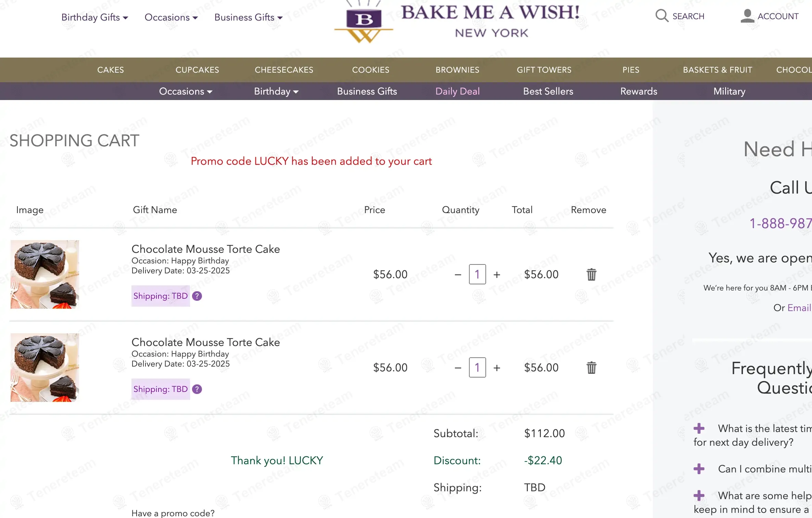Open the Occasions dropdown in purple bar
Screen dimensions: 812x518
tap(186, 91)
